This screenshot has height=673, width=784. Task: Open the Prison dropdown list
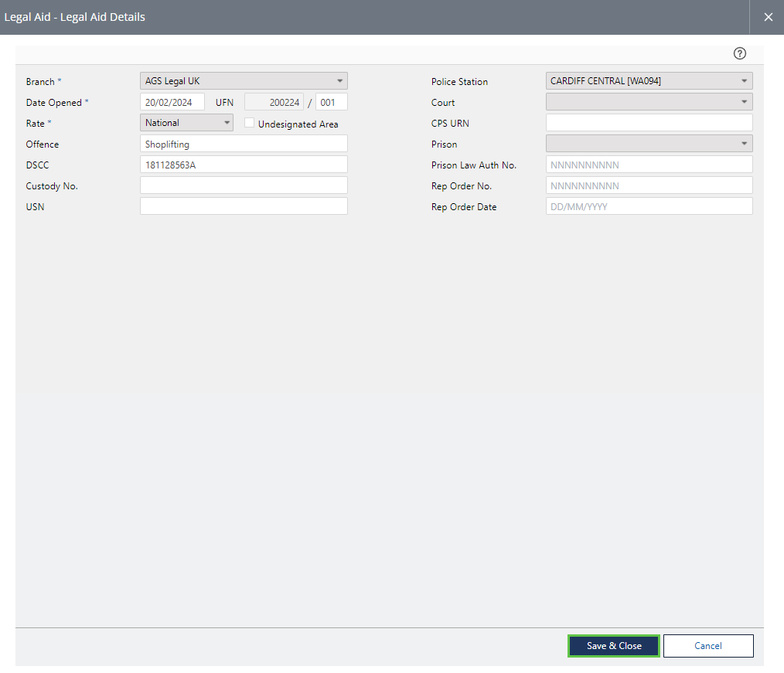(x=649, y=144)
